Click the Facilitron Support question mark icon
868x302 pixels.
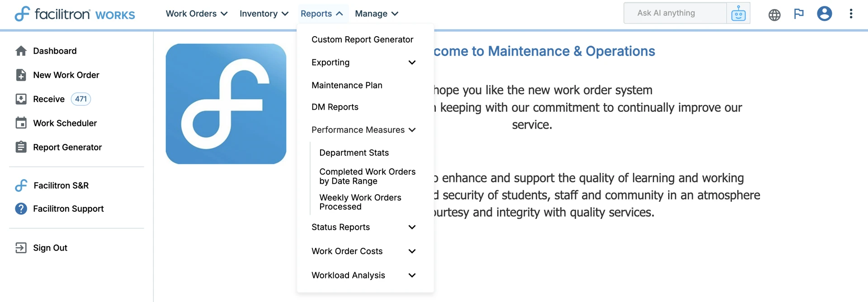(21, 209)
